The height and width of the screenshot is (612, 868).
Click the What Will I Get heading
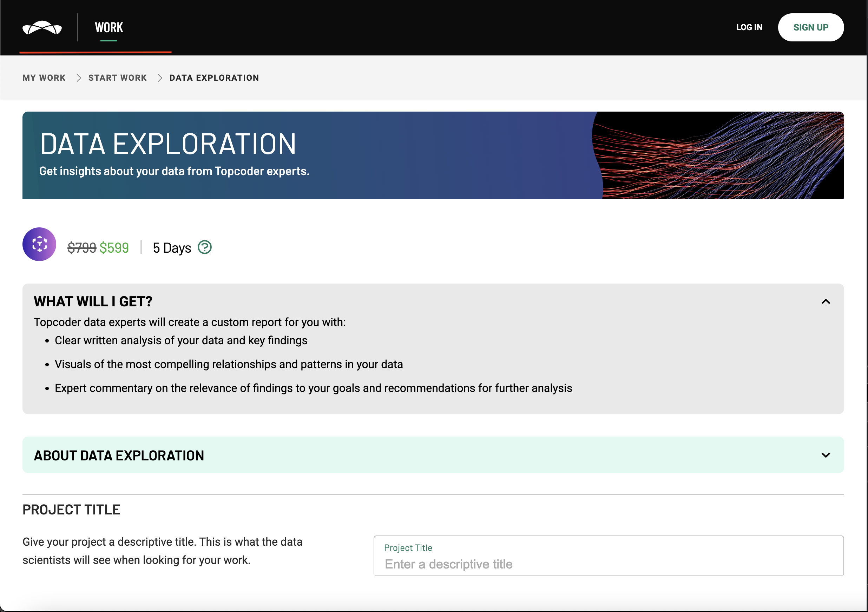click(93, 301)
